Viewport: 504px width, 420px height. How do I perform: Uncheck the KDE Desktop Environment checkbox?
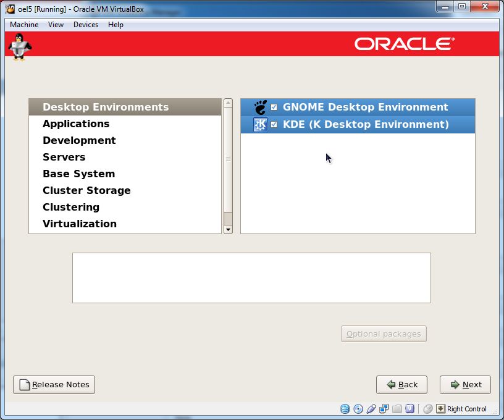pos(274,124)
